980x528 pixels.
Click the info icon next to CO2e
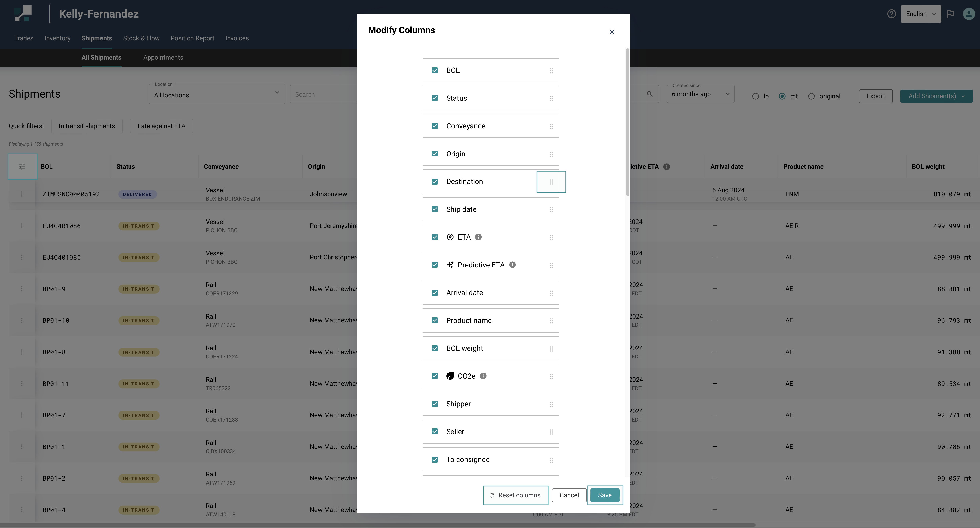(x=483, y=376)
